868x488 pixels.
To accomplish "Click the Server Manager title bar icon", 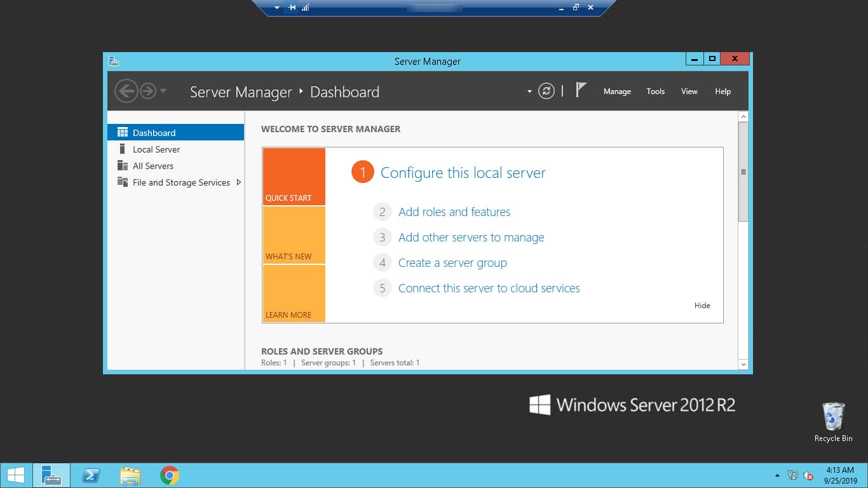I will [x=114, y=61].
